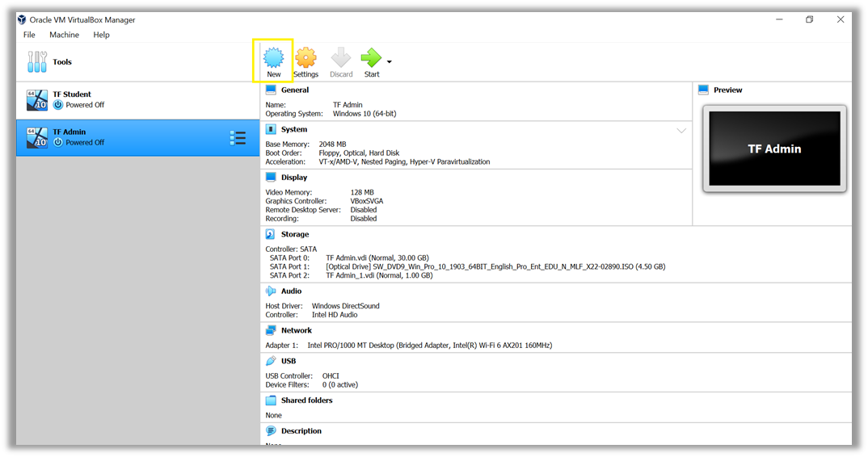Open the Audio settings heading link
The height and width of the screenshot is (457, 868).
[x=291, y=291]
